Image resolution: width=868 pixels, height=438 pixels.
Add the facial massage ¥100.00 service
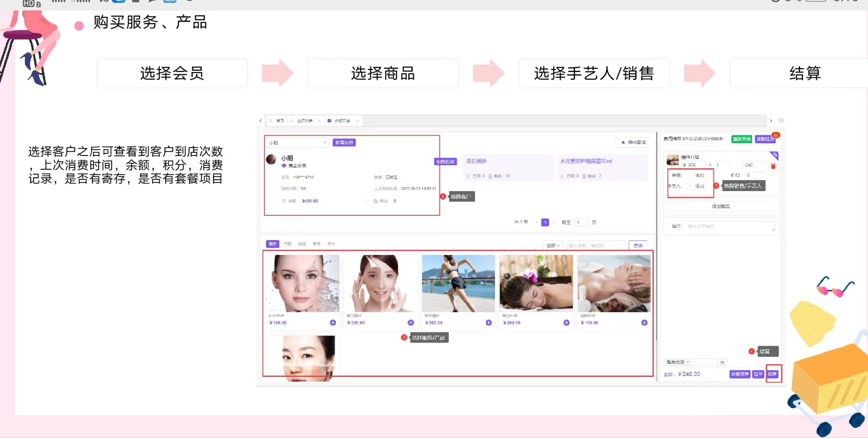(x=644, y=323)
